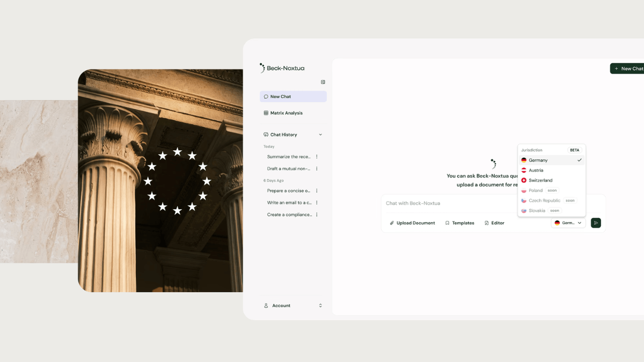Image resolution: width=644 pixels, height=362 pixels.
Task: Click the New Chat button at top right
Action: pyautogui.click(x=628, y=68)
